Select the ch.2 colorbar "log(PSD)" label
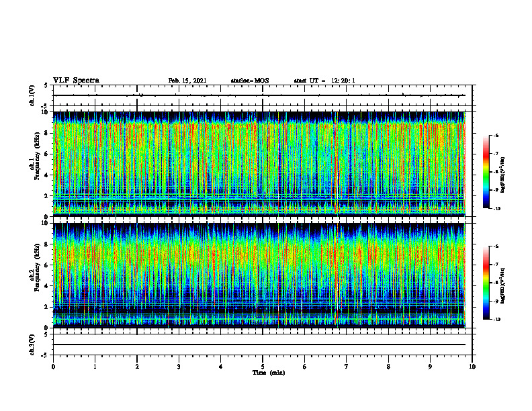This screenshot has height=411, width=532. pos(504,286)
